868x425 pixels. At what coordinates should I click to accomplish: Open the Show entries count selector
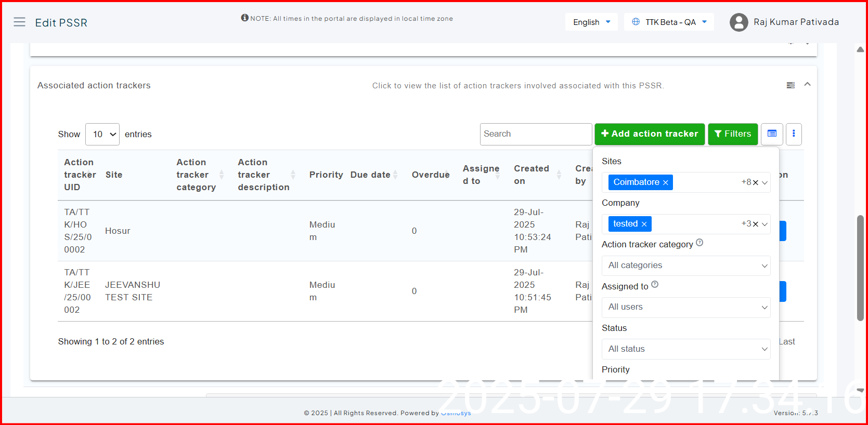point(102,134)
